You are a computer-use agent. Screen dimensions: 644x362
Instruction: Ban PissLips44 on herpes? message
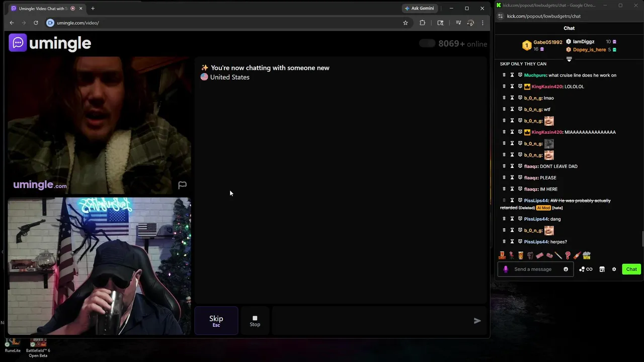click(x=520, y=241)
